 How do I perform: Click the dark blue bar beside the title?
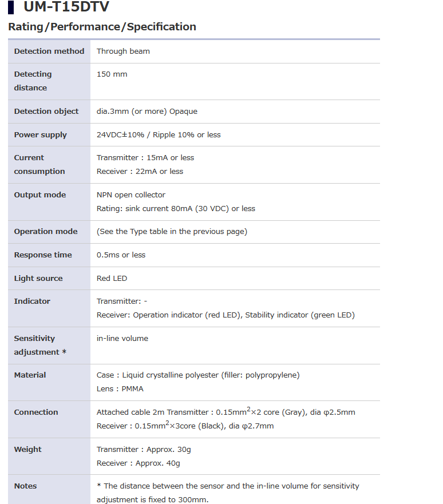[11, 7]
